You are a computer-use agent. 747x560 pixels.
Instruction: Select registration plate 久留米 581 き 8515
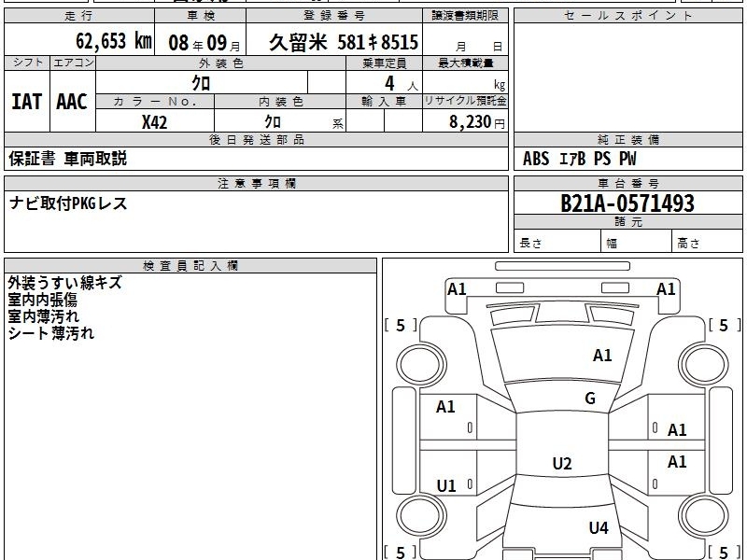(x=344, y=42)
